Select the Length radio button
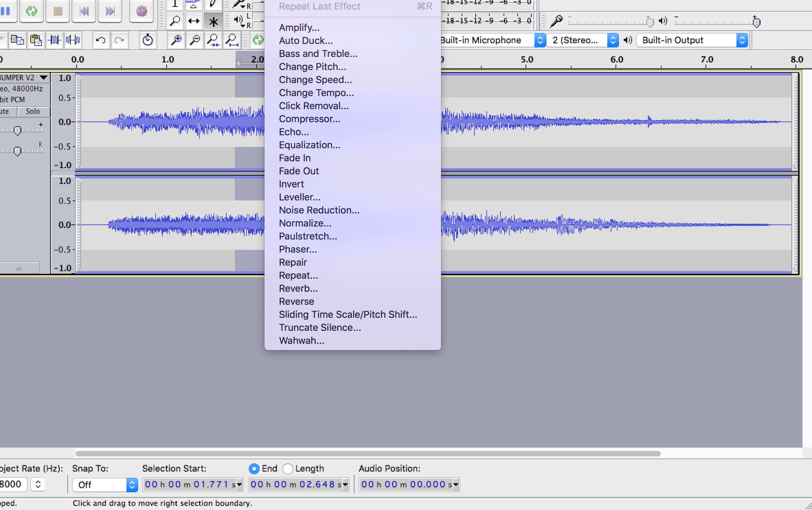Image resolution: width=812 pixels, height=510 pixels. coord(288,468)
